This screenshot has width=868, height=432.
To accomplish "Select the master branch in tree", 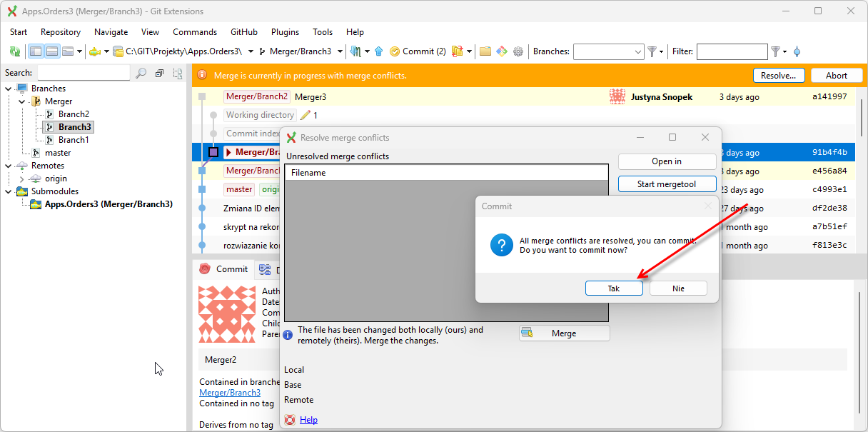I will click(58, 153).
